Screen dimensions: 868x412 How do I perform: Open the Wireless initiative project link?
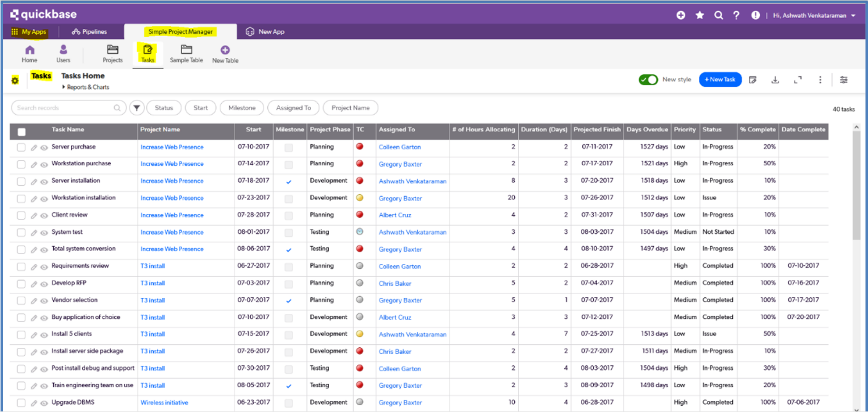(x=164, y=403)
